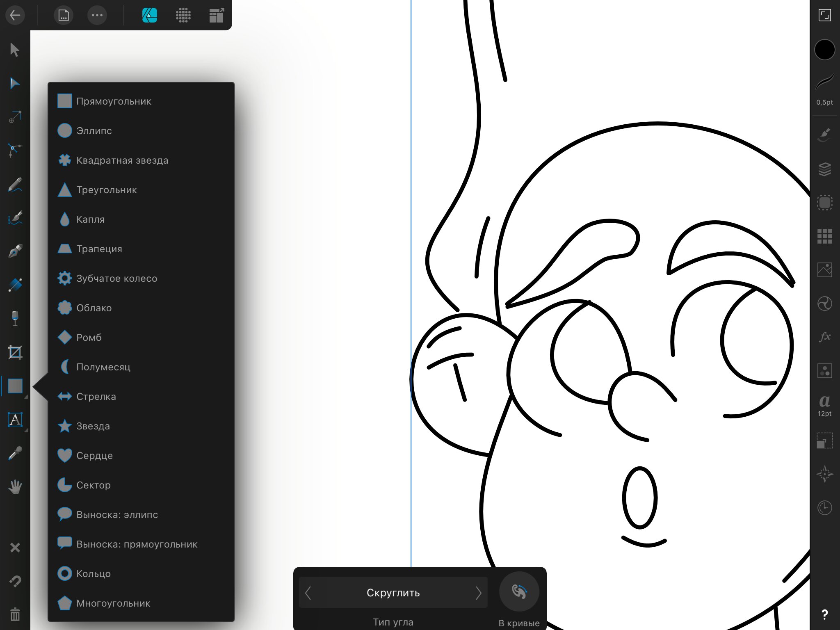Toggle the snapping magnet icon

[15, 581]
